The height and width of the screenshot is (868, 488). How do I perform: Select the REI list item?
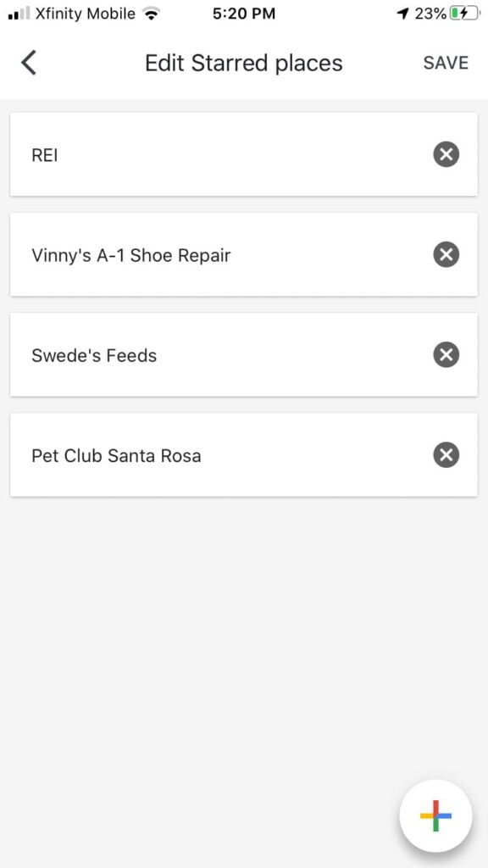pos(243,154)
